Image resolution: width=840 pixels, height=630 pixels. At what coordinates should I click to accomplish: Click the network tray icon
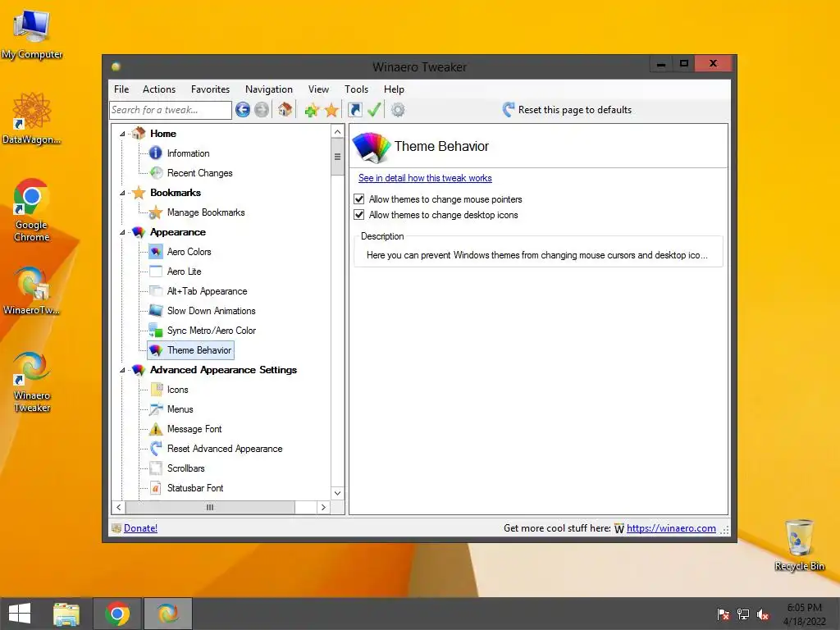tap(743, 614)
